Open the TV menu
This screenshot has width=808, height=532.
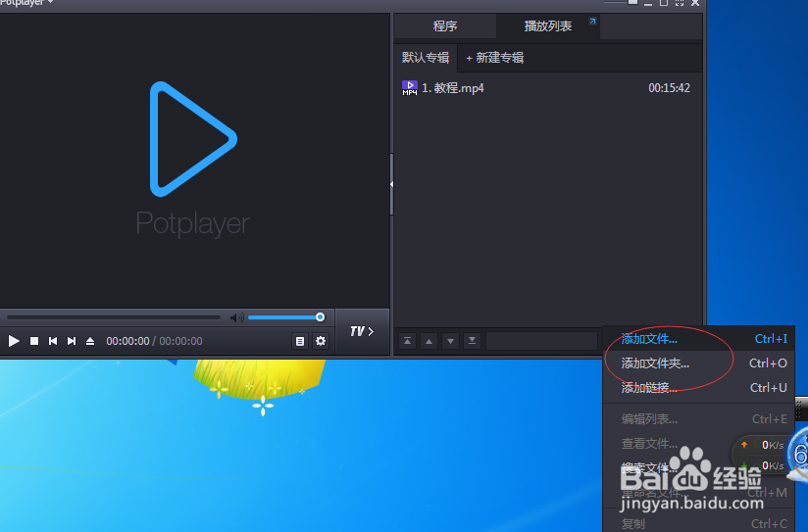click(x=362, y=331)
